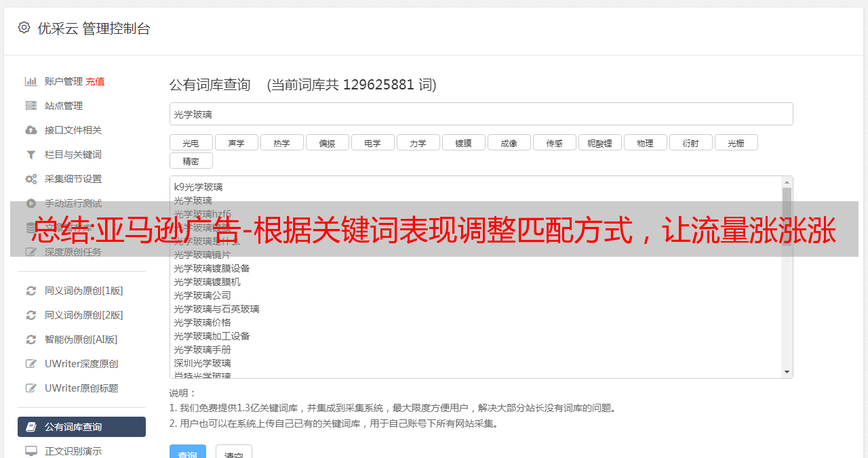868x458 pixels.
Task: Click into the 光学玻璃 keyword search field
Action: pyautogui.click(x=481, y=114)
